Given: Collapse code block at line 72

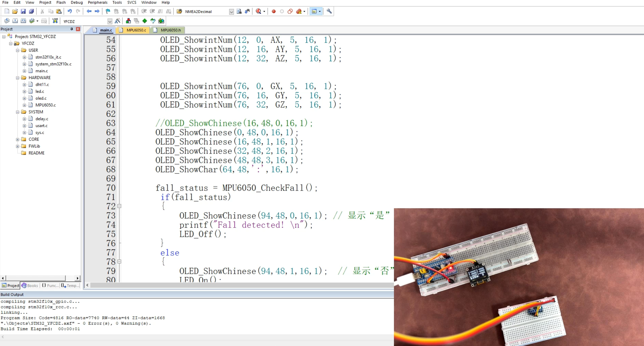Looking at the screenshot, I should click(x=119, y=206).
